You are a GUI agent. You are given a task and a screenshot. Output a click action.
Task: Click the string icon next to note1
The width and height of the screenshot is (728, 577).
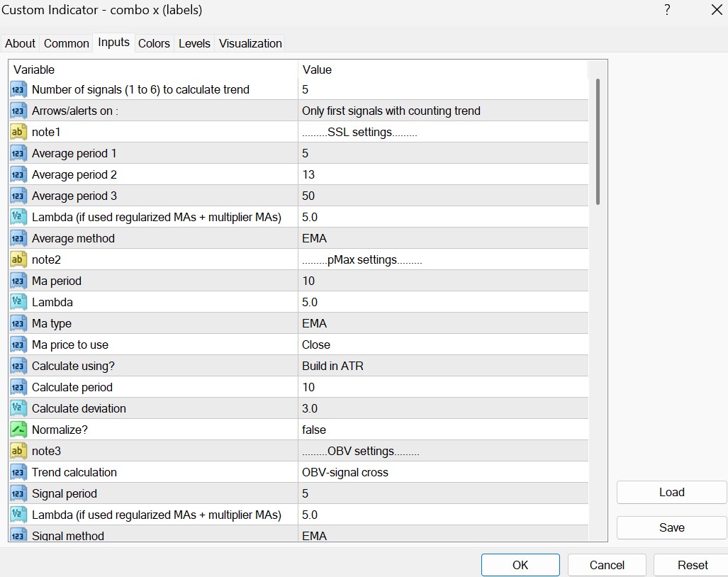(18, 132)
